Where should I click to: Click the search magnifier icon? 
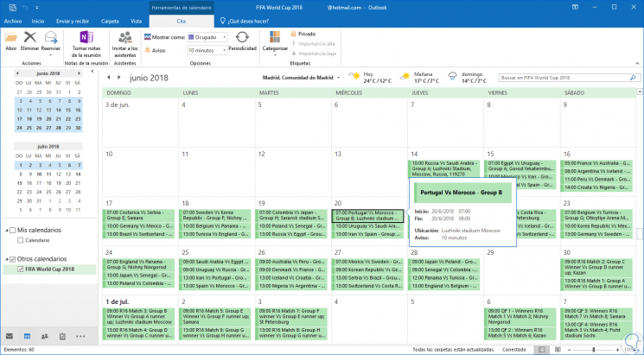tap(633, 78)
